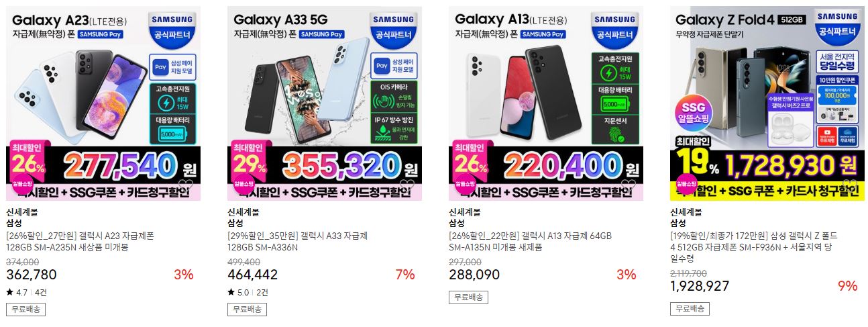The width and height of the screenshot is (868, 327).
Task: Like the Galaxy A13 product using the heart icon
Action: (x=629, y=185)
